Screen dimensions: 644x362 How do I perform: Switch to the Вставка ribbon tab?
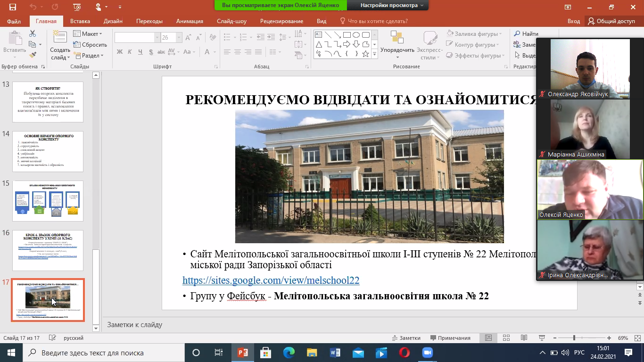[80, 21]
